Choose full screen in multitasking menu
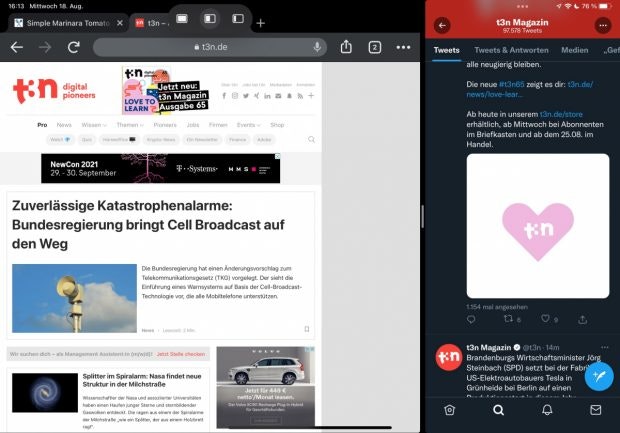620x433 pixels. pyautogui.click(x=182, y=19)
